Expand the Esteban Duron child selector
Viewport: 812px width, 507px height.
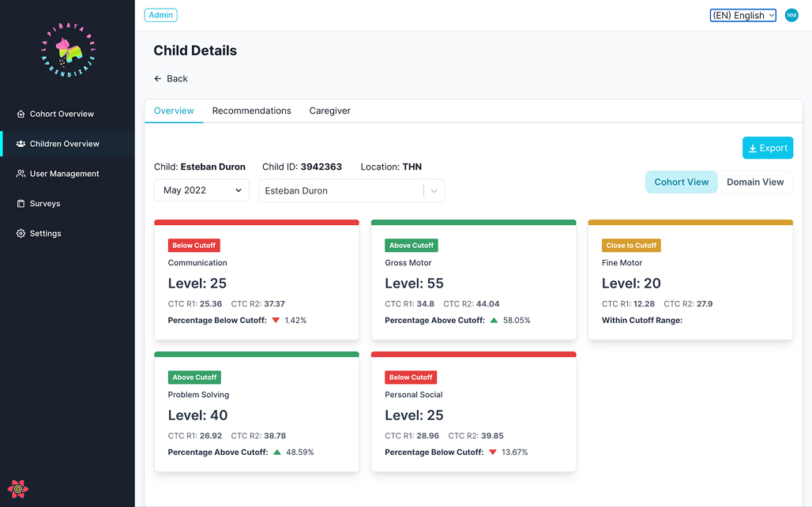point(434,191)
